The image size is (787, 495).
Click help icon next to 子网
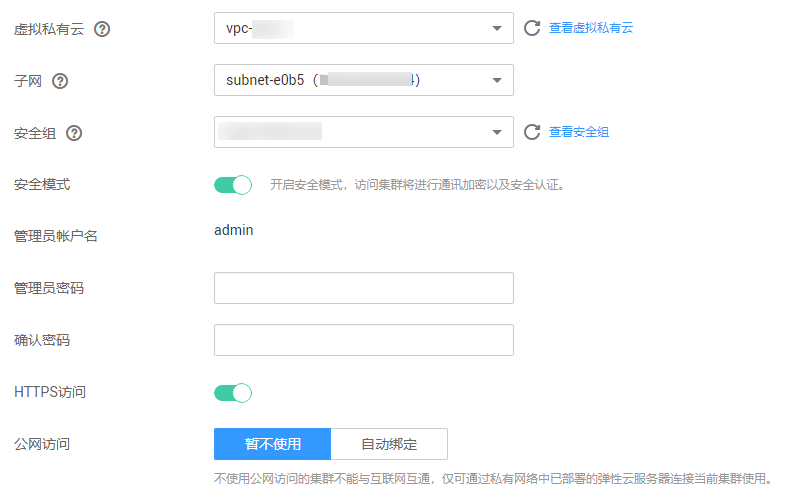tap(60, 81)
